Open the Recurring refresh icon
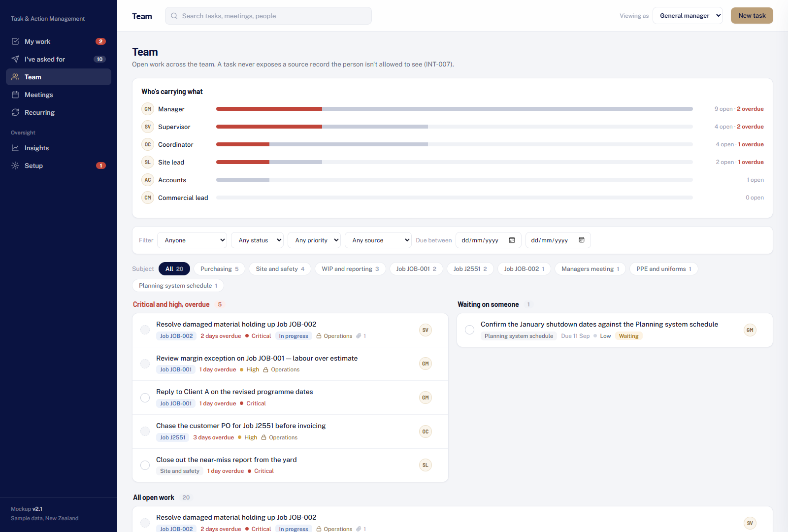The image size is (788, 532). tap(15, 112)
